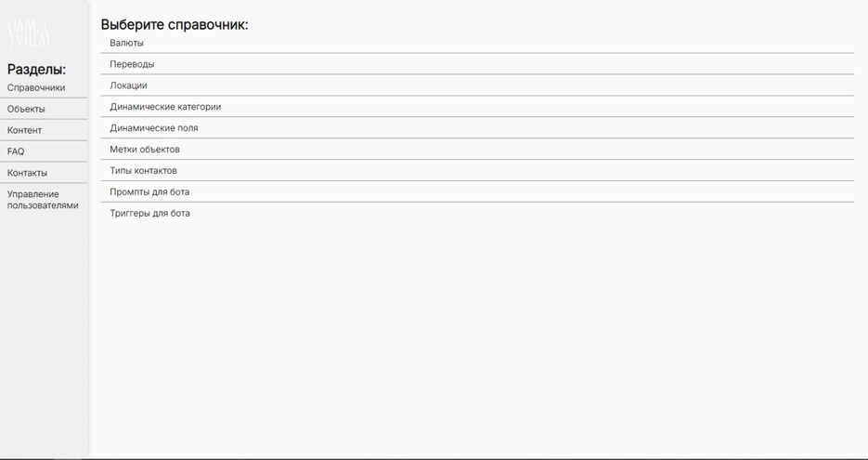Open the Метки объектов directory

click(145, 150)
